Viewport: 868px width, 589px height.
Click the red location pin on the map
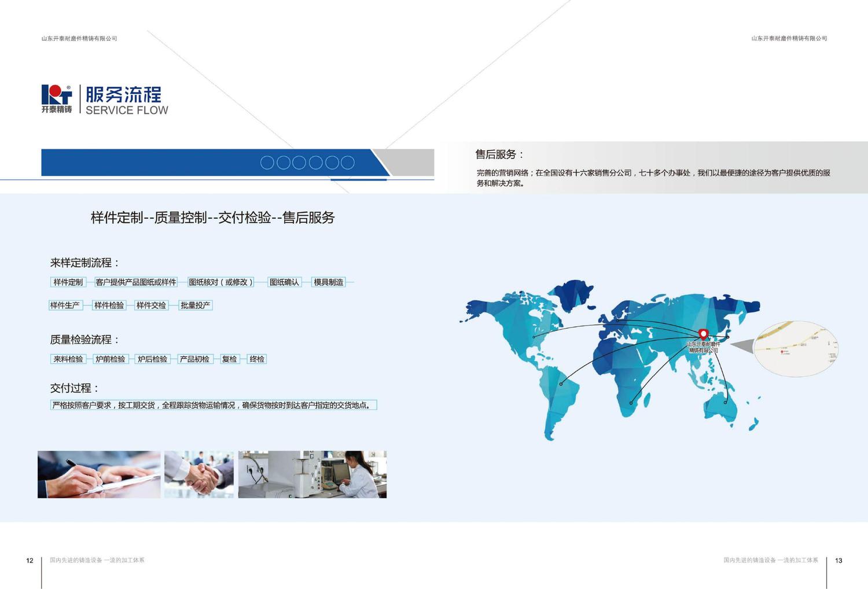coord(704,334)
